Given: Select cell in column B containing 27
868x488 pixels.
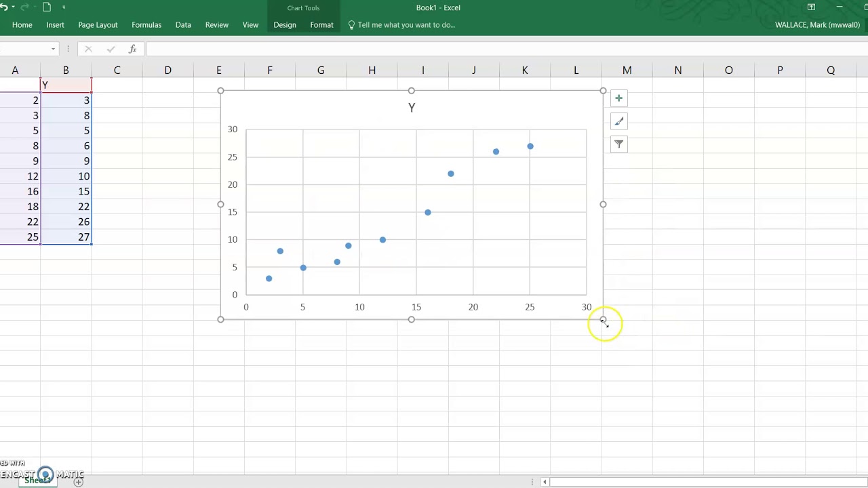Looking at the screenshot, I should tap(66, 237).
